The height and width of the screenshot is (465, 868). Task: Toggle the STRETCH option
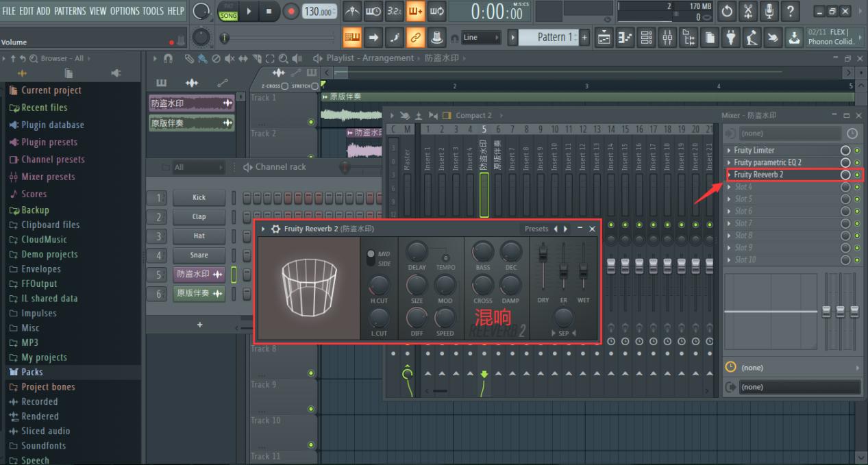(314, 86)
